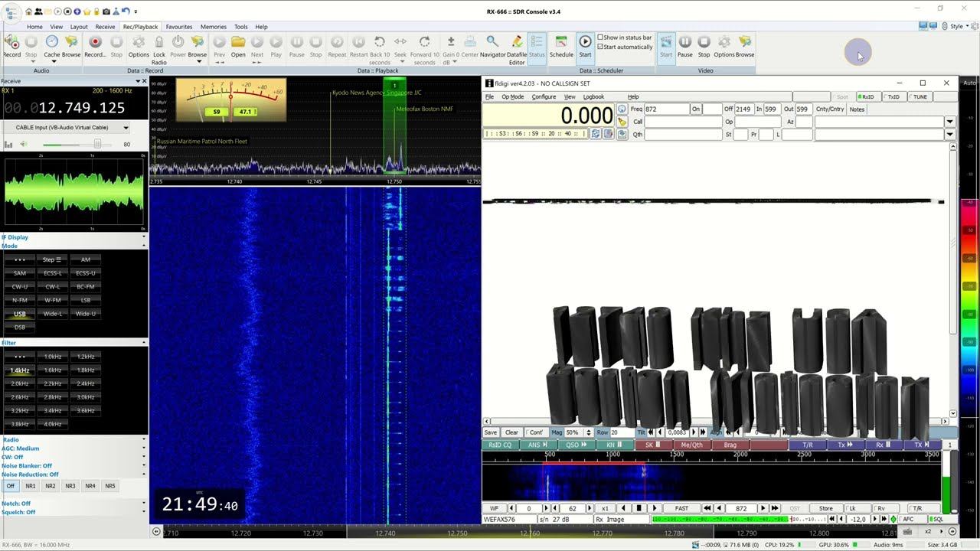Image resolution: width=980 pixels, height=551 pixels.
Task: Click the Navigator magnifier icon
Action: point(492,43)
